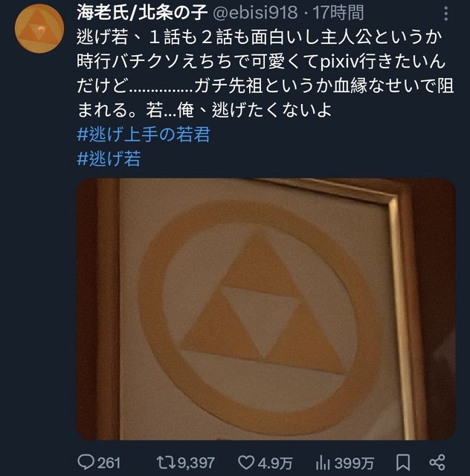The image size is (470, 476).
Task: Click the retweet arrows icon
Action: coord(166,463)
